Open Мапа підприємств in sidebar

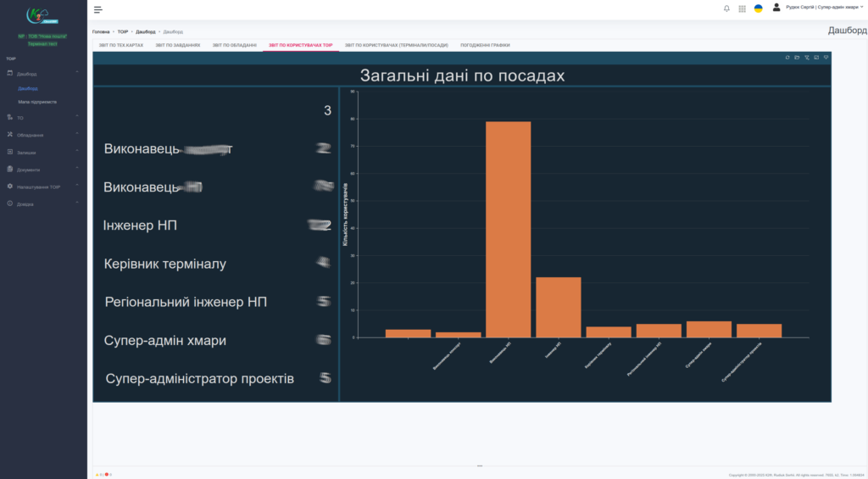pos(37,102)
